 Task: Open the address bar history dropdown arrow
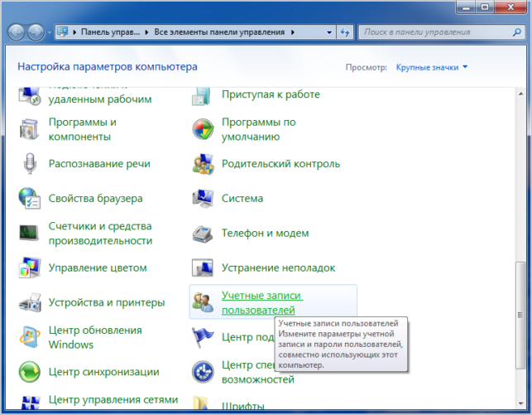click(329, 32)
